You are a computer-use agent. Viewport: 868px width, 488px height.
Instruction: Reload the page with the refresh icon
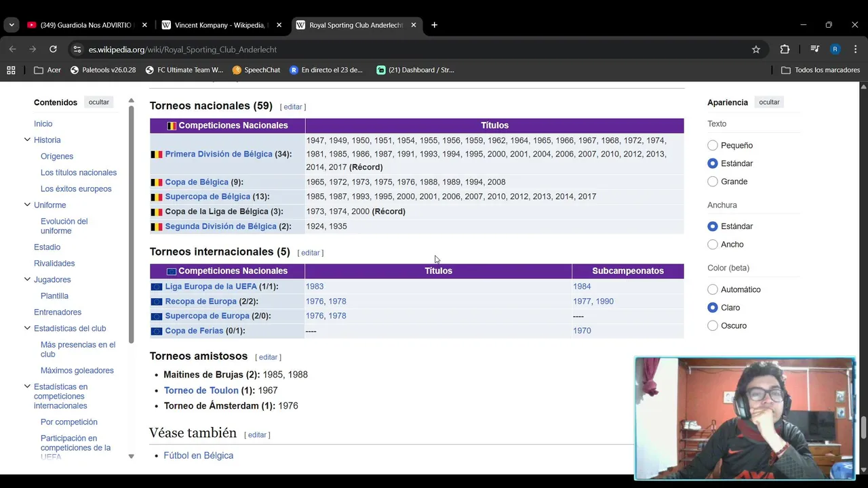[x=53, y=49]
